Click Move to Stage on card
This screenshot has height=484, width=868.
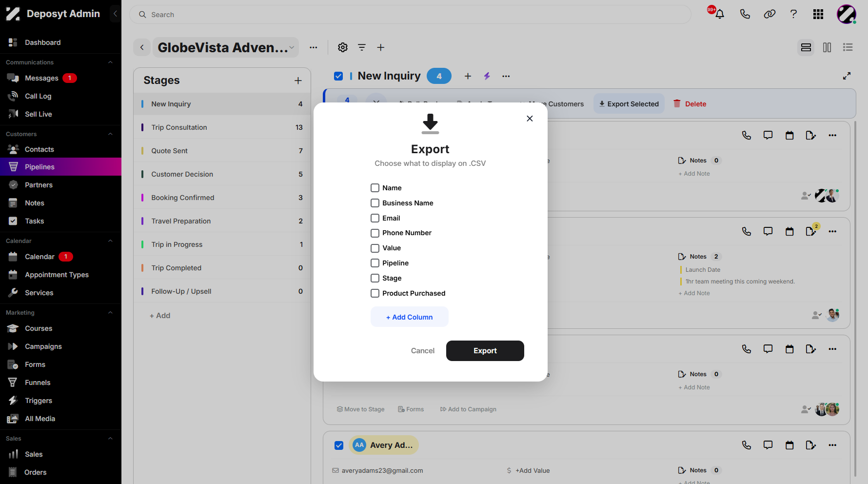coord(361,409)
